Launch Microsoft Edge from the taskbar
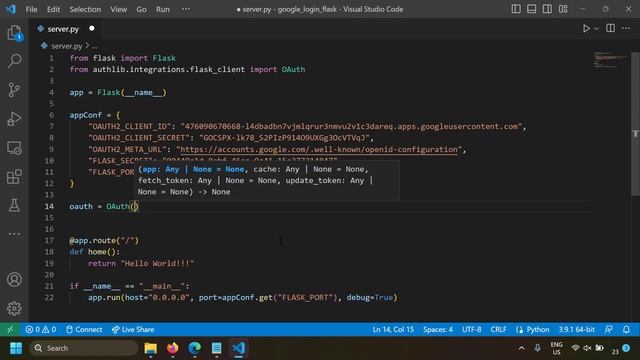This screenshot has height=360, width=640. tap(195, 348)
